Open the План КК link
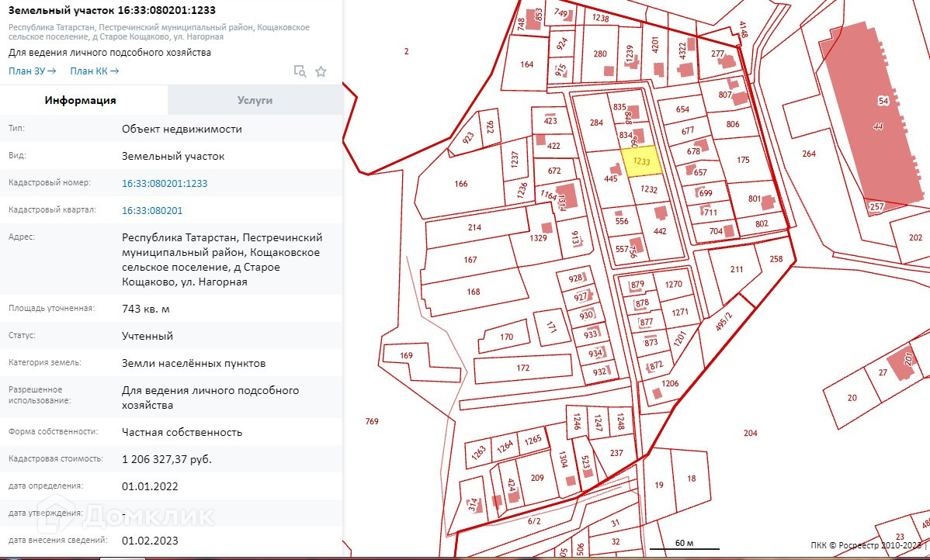This screenshot has width=930, height=560. point(94,71)
